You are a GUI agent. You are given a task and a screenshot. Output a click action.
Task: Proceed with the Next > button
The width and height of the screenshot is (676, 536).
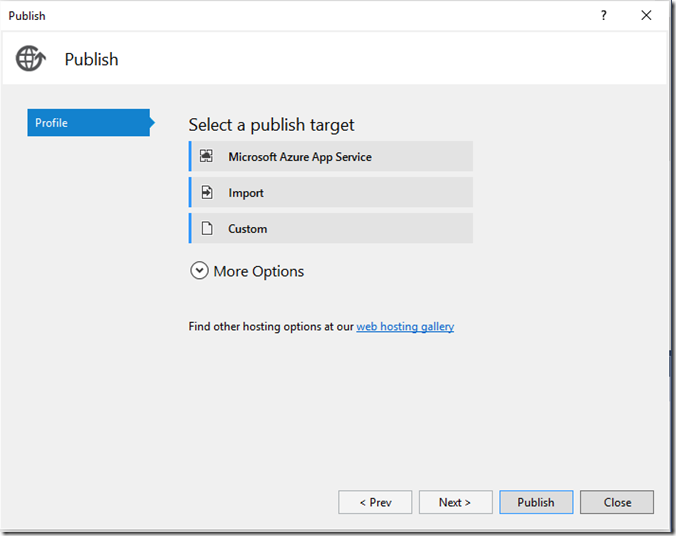click(455, 502)
